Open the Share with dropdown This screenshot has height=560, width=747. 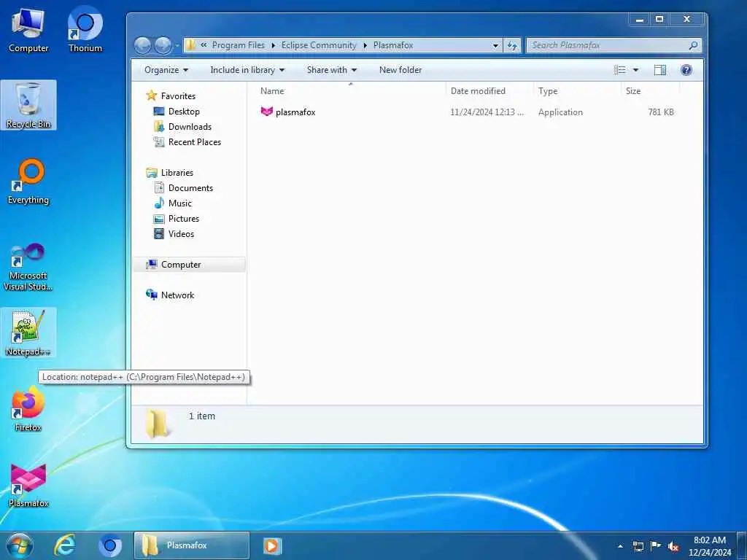pos(332,70)
